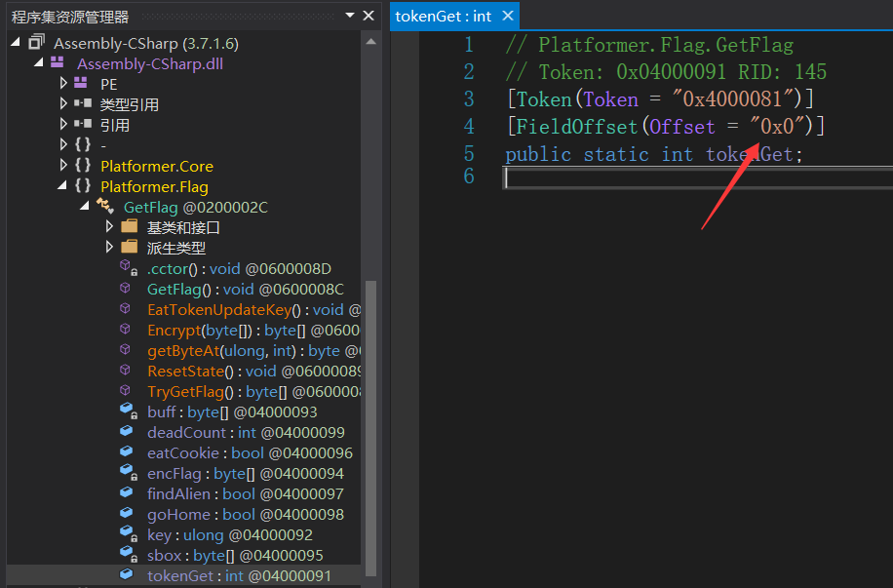The image size is (893, 588).
Task: Click the PE node icon
Action: 81,83
